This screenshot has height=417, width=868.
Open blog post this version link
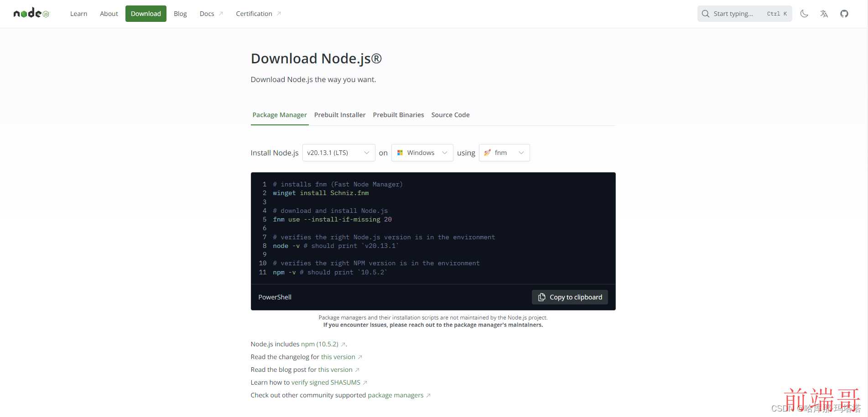pyautogui.click(x=339, y=370)
